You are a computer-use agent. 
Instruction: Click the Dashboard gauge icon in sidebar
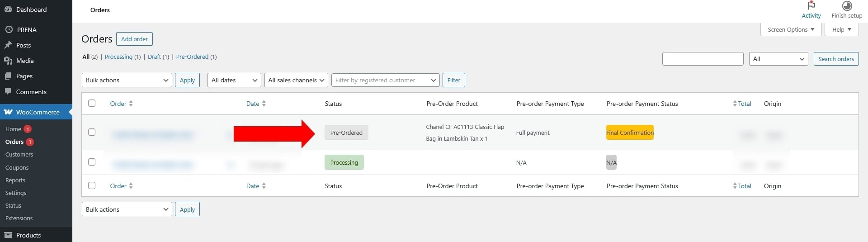click(8, 9)
